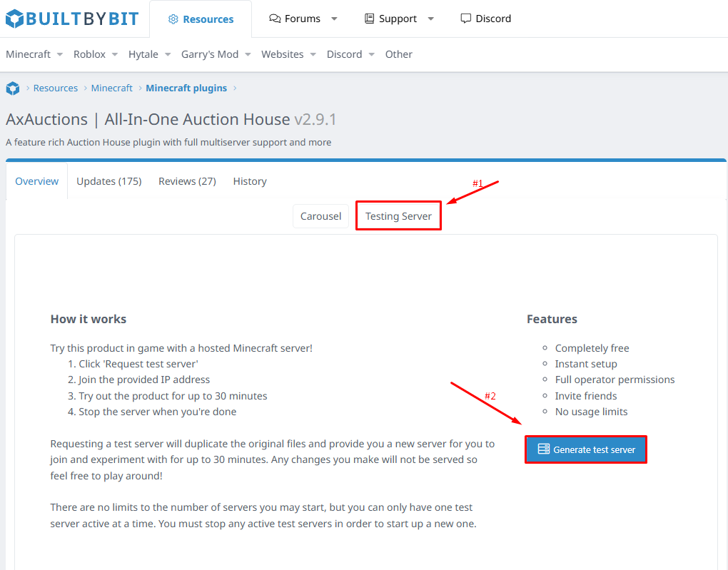Click the Discord chat icon
This screenshot has width=728, height=570.
(465, 19)
